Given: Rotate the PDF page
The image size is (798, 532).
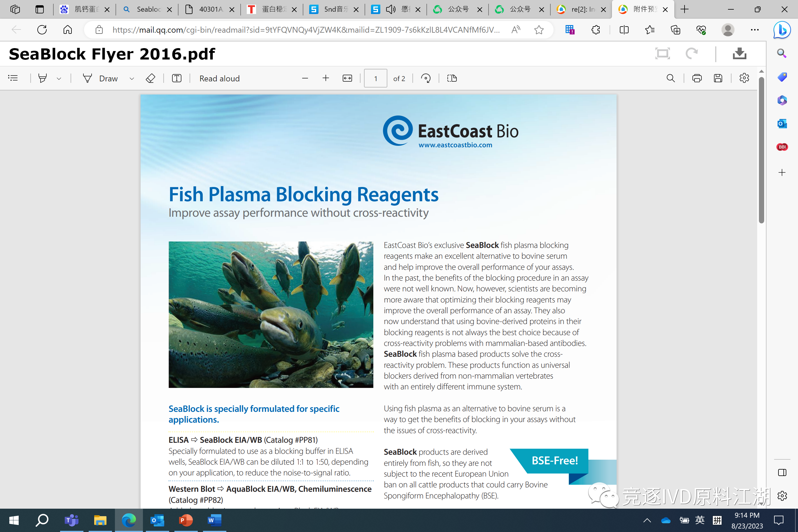Looking at the screenshot, I should point(426,78).
